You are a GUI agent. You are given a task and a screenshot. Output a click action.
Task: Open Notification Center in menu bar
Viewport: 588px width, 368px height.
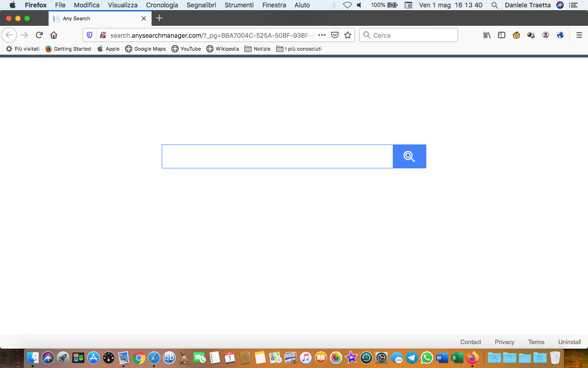pyautogui.click(x=573, y=5)
